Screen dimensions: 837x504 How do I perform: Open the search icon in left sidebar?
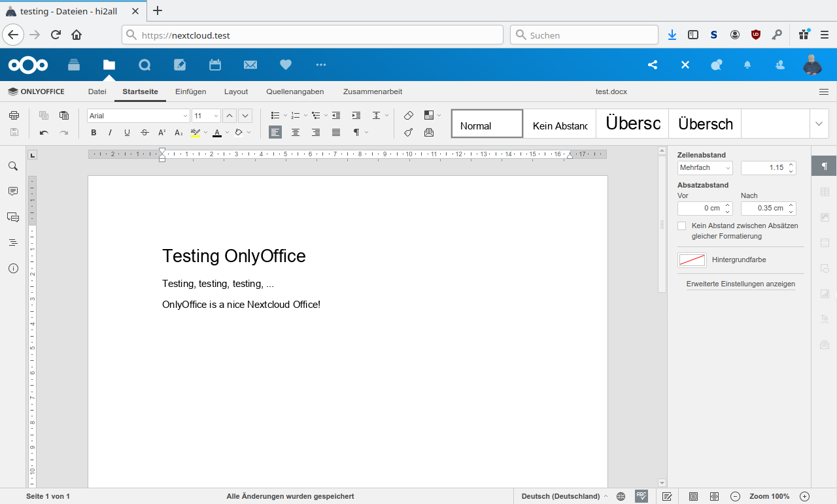pyautogui.click(x=13, y=166)
